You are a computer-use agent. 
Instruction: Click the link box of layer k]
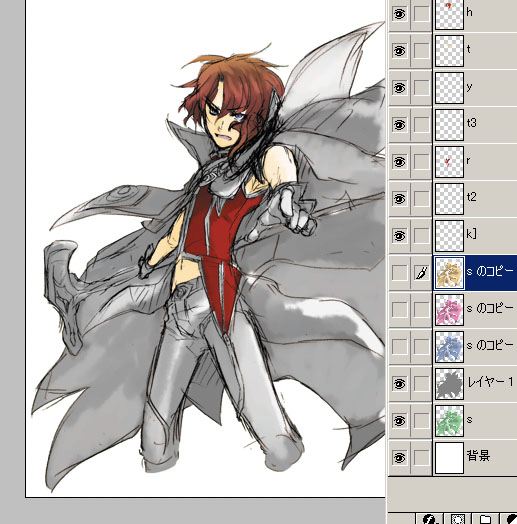coord(421,236)
